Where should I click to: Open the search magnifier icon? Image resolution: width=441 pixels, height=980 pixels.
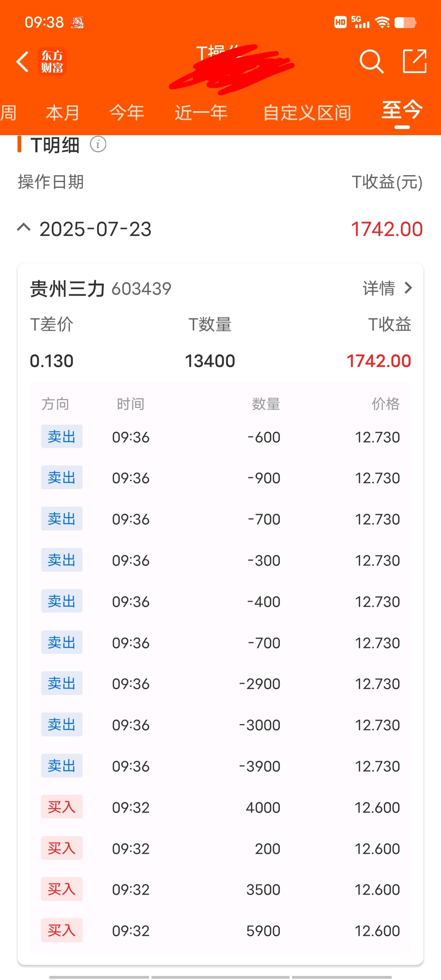point(371,62)
